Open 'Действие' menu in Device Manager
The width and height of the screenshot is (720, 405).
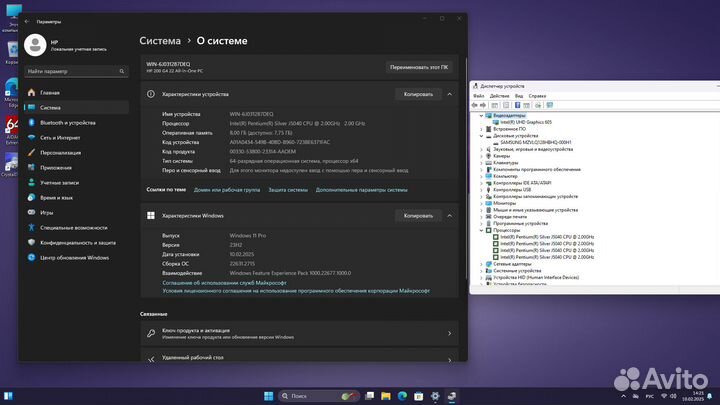499,96
